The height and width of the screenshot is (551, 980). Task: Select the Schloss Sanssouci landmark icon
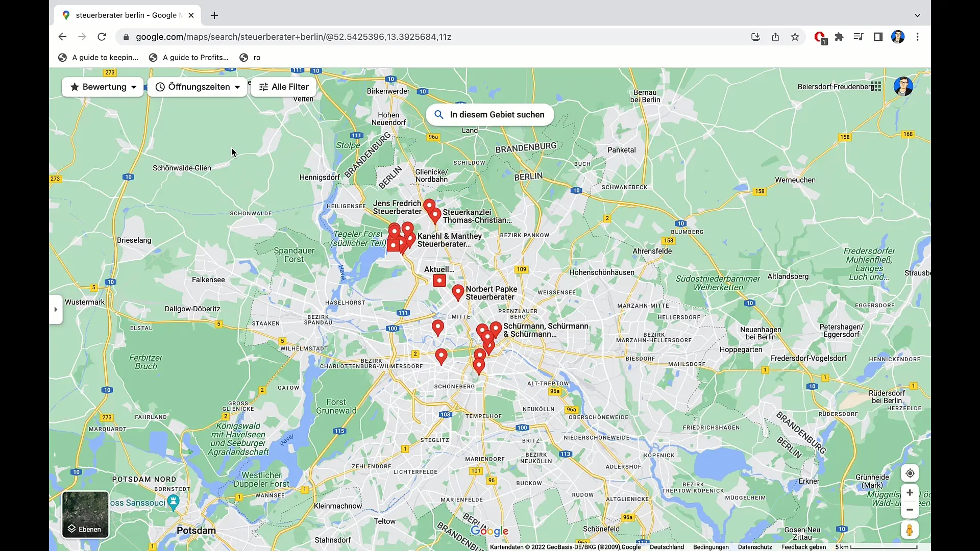click(x=174, y=502)
